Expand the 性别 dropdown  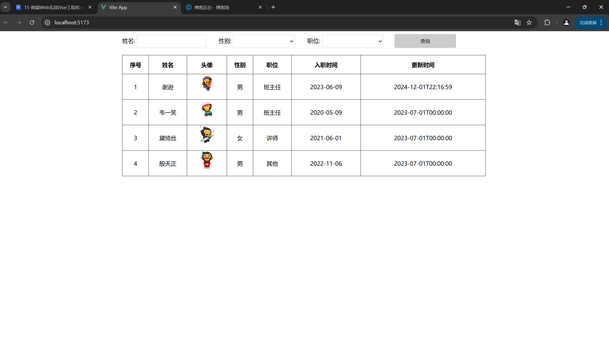tap(264, 41)
